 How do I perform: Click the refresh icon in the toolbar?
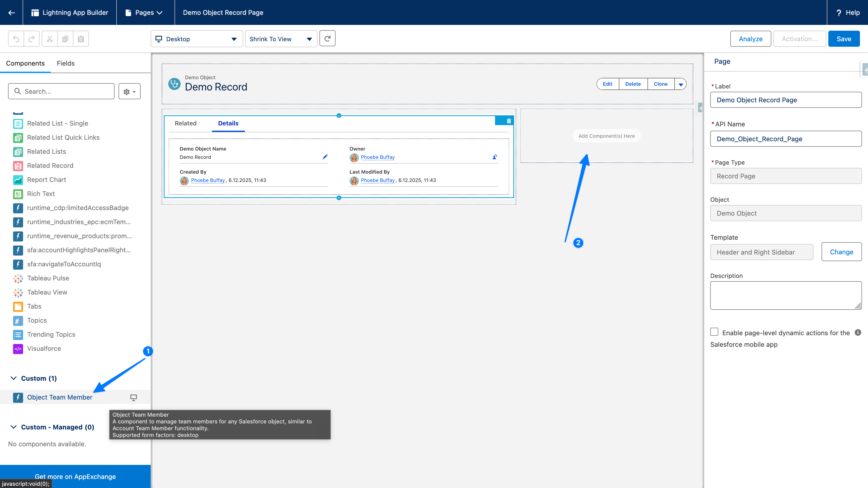pyautogui.click(x=327, y=38)
